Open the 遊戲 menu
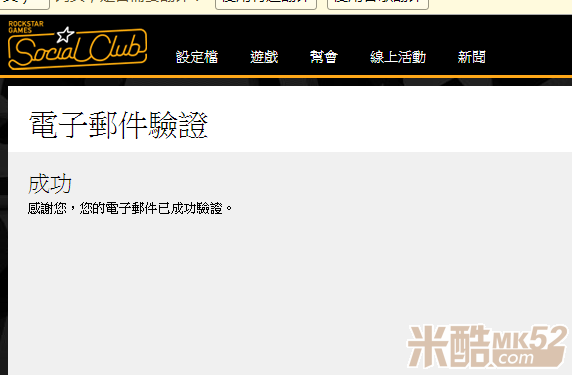 pyautogui.click(x=264, y=57)
